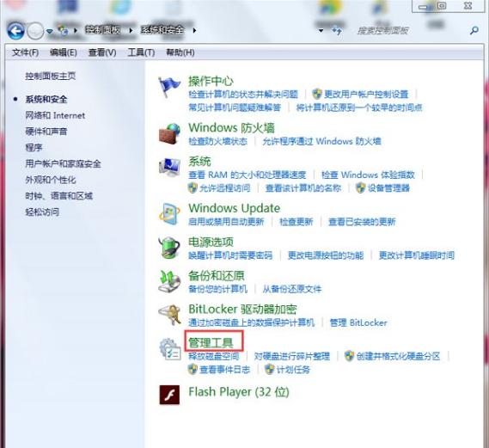
Task: Click 管理 BitLocker link
Action: (x=358, y=322)
